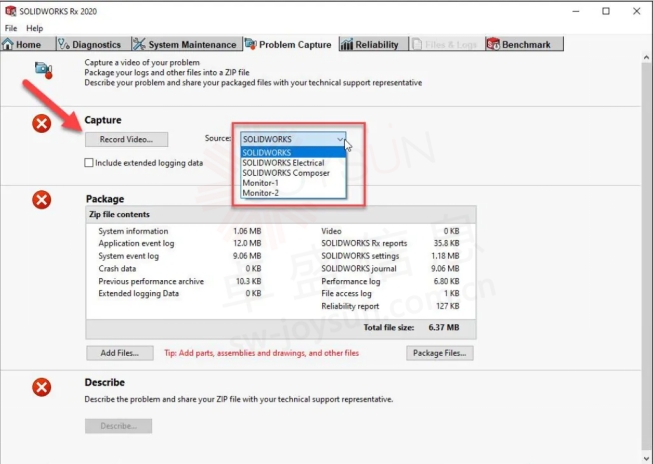Viewport: 653px width, 464px height.
Task: Click 'SOLIDWORKS journal' entry
Action: (359, 269)
